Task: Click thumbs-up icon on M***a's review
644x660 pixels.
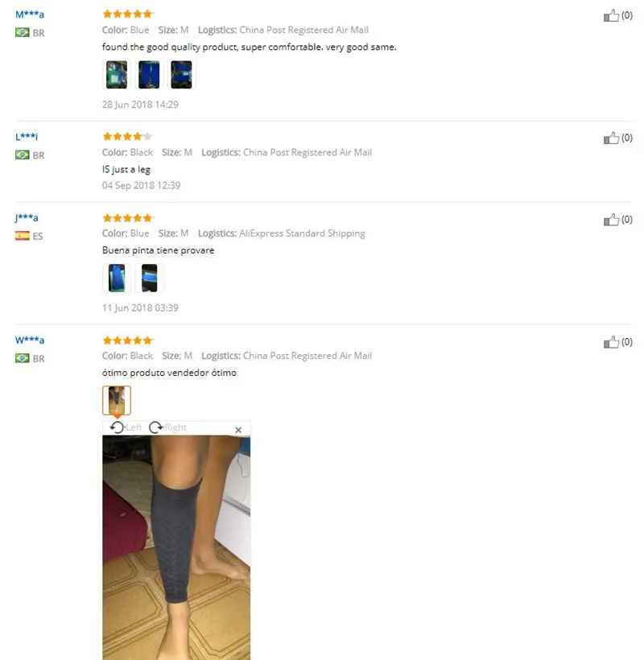Action: tap(611, 15)
